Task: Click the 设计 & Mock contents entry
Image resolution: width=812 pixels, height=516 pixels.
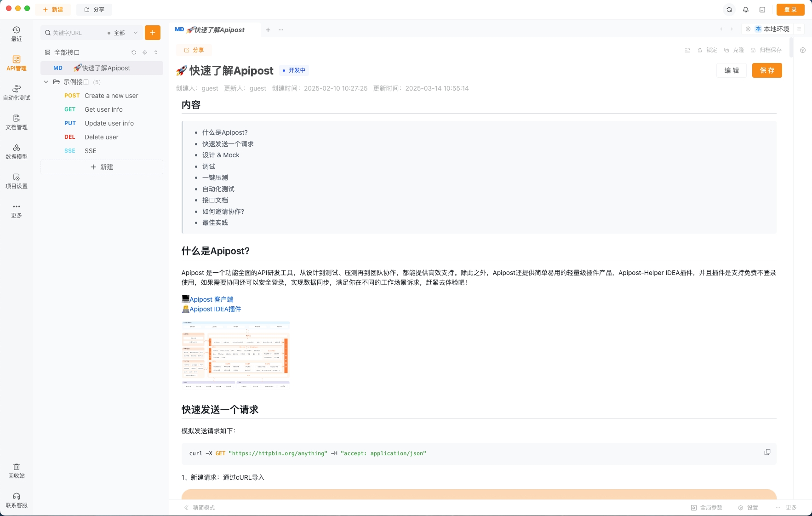Action: 221,155
